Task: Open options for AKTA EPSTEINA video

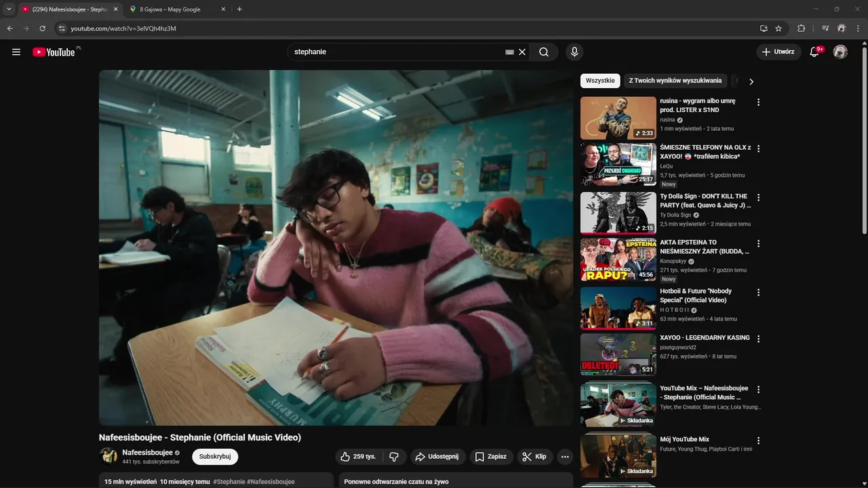Action: 758,243
